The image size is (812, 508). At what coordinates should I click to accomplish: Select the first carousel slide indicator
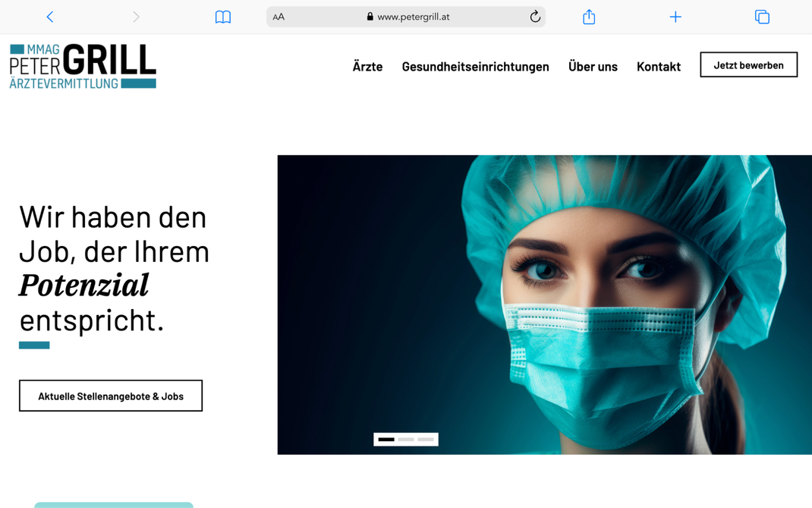tap(386, 440)
